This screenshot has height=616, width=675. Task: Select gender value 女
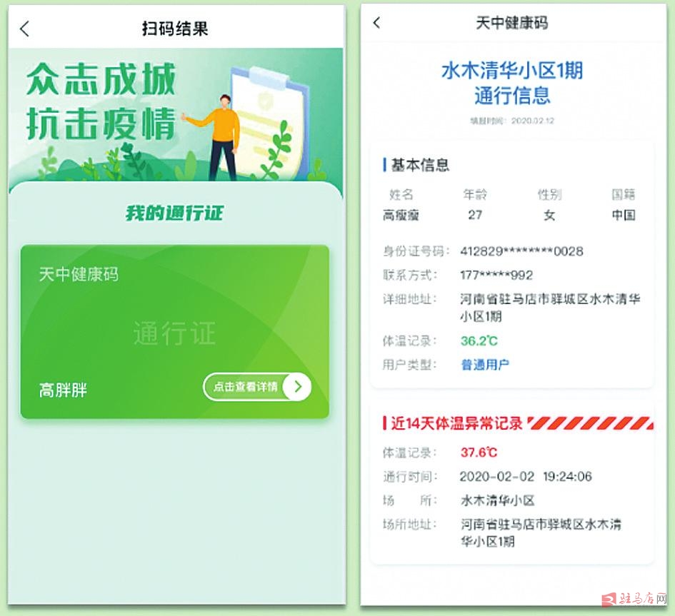point(549,215)
